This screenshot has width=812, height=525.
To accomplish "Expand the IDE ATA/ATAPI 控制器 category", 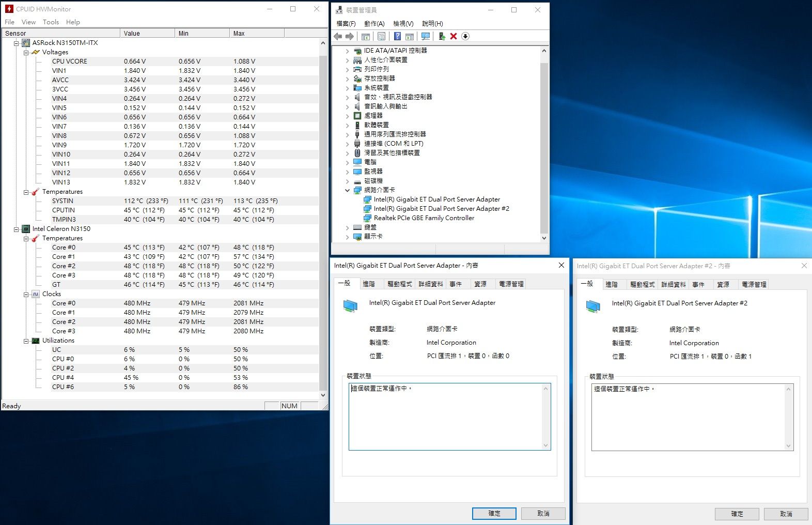I will (x=347, y=51).
